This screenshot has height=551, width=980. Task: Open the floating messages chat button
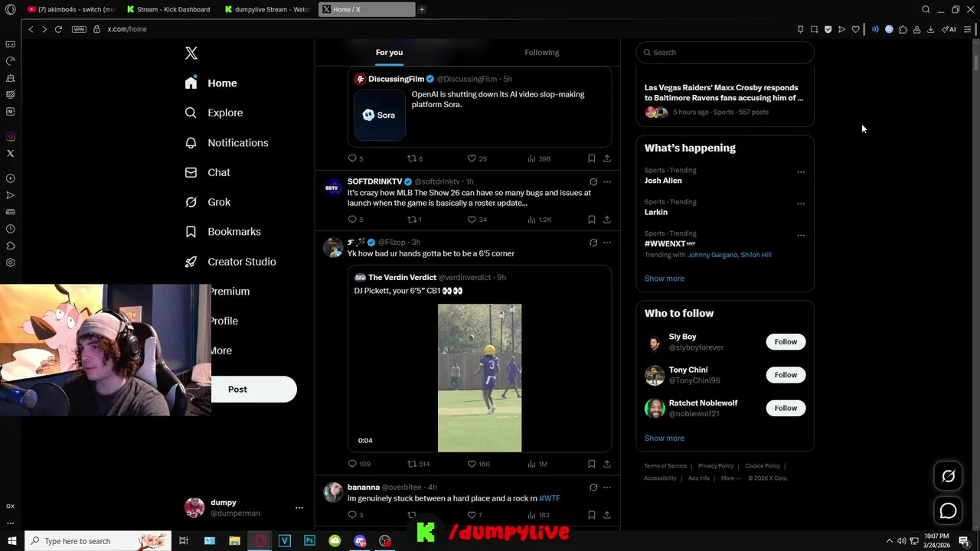coord(948,510)
